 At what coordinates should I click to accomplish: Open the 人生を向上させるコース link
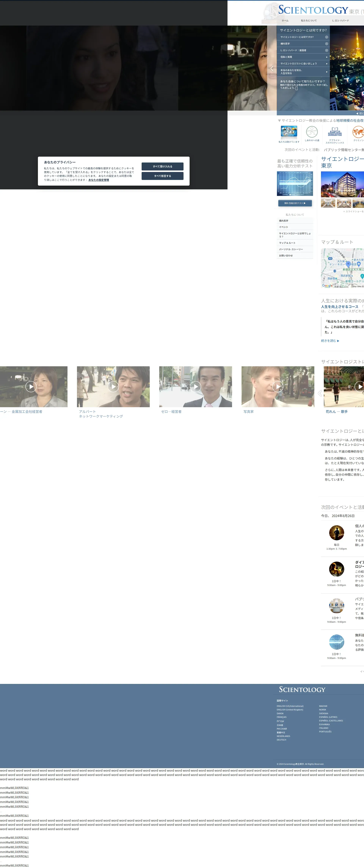click(339, 307)
